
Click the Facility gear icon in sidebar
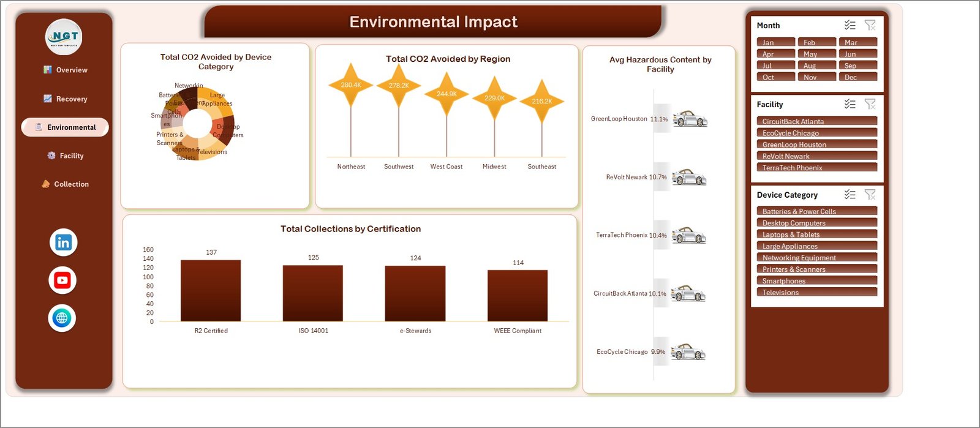(x=51, y=156)
